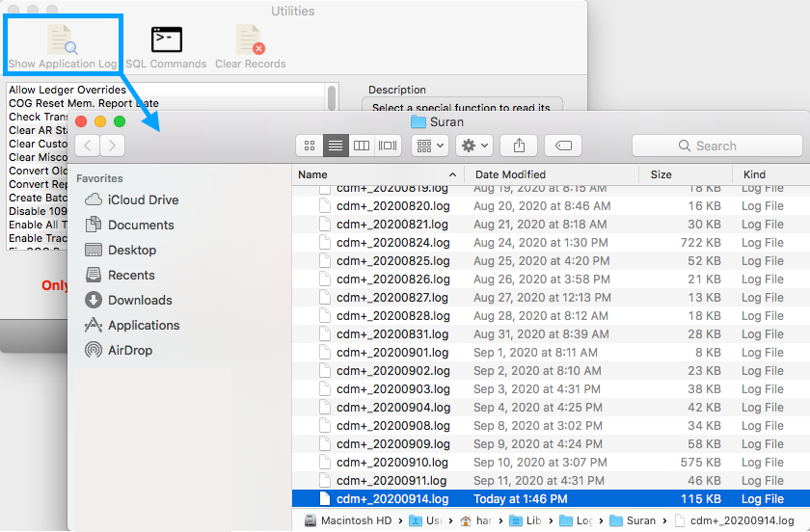Switch Finder to gallery view

[x=388, y=146]
